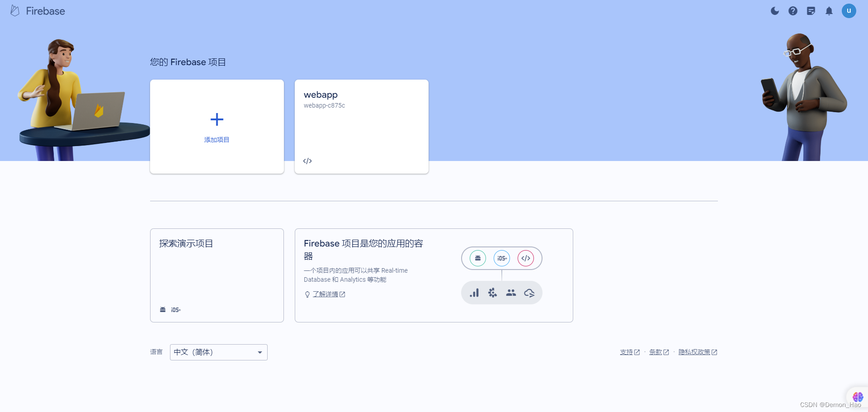Viewport: 868px width, 412px height.
Task: Click the Analytics bar chart icon
Action: coord(474,293)
